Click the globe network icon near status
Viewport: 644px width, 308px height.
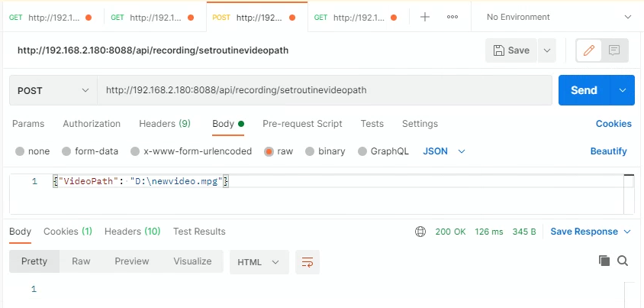(420, 232)
